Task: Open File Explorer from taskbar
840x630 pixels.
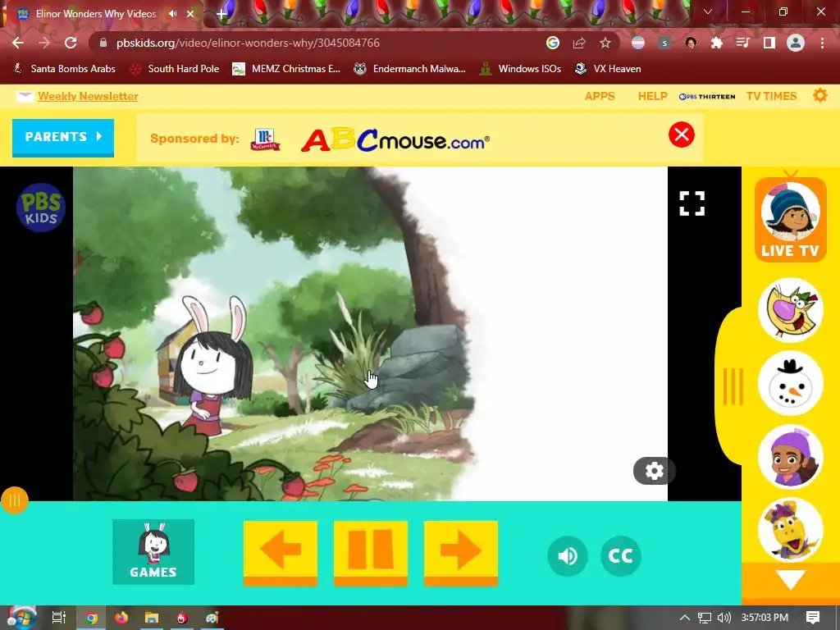Action: point(152,618)
